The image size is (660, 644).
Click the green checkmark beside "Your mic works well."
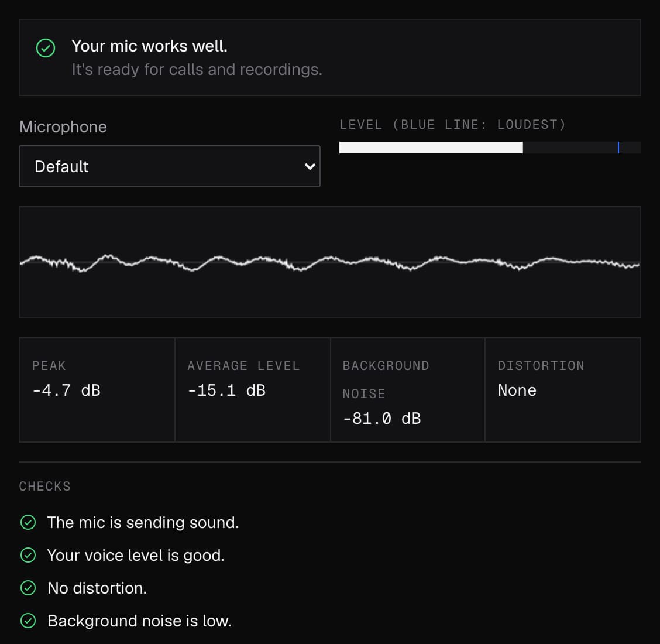click(x=46, y=48)
